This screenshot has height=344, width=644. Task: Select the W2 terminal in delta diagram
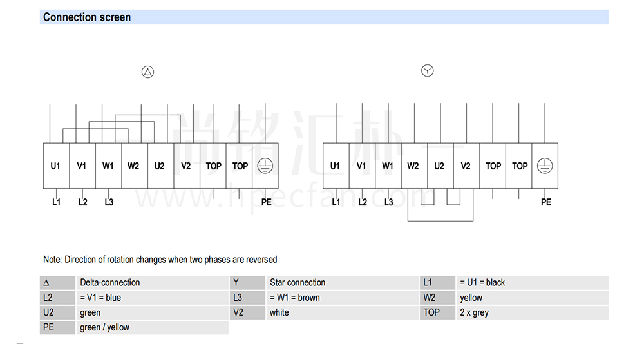135,166
